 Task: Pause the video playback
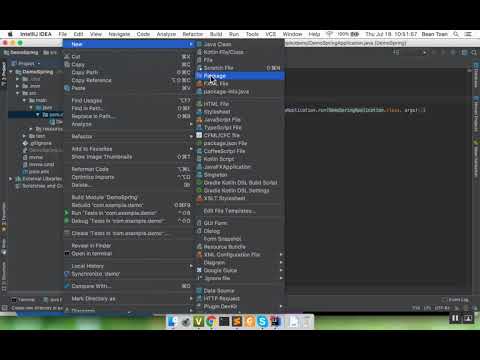(455, 318)
